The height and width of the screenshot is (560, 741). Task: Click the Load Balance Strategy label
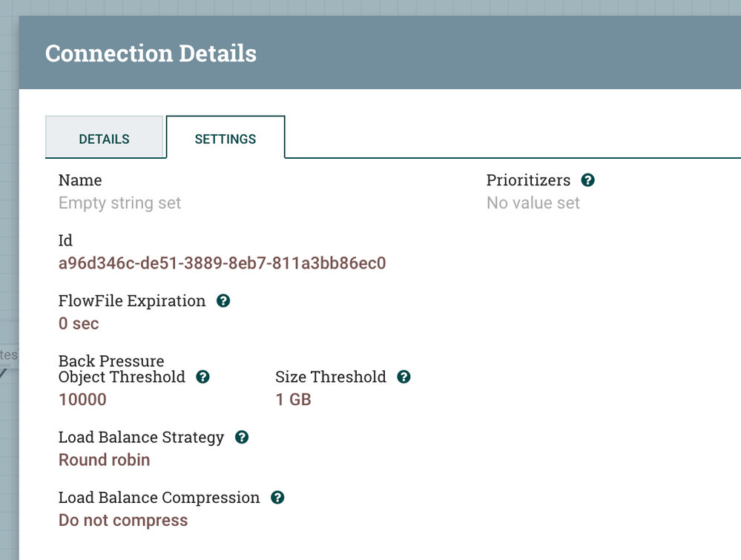click(x=141, y=438)
